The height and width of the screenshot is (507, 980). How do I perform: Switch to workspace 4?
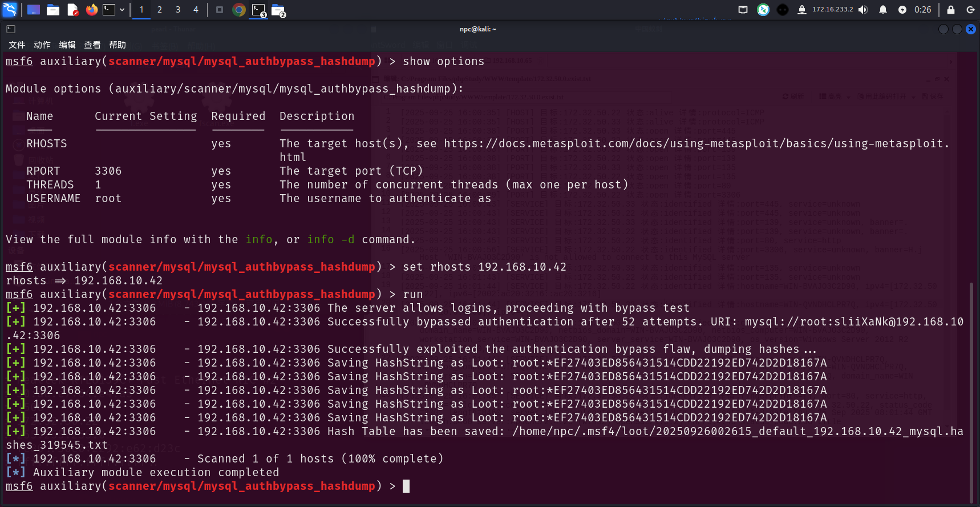[x=196, y=10]
